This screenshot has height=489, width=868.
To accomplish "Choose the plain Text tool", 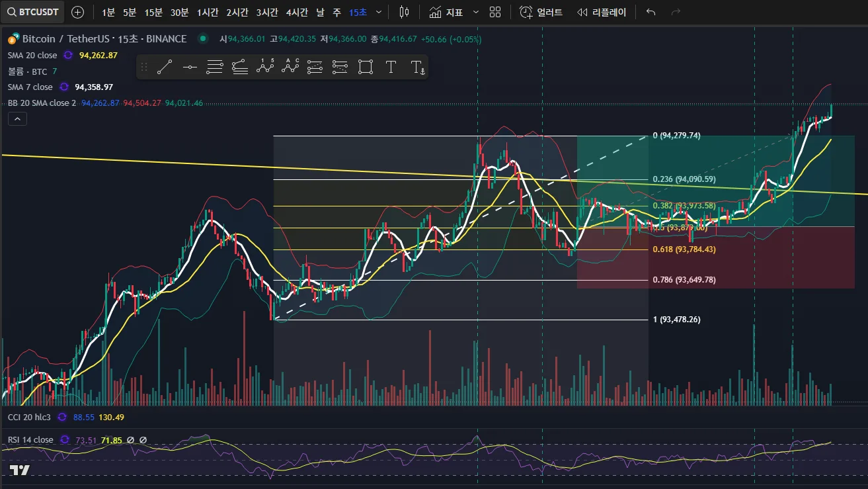I will tap(391, 67).
